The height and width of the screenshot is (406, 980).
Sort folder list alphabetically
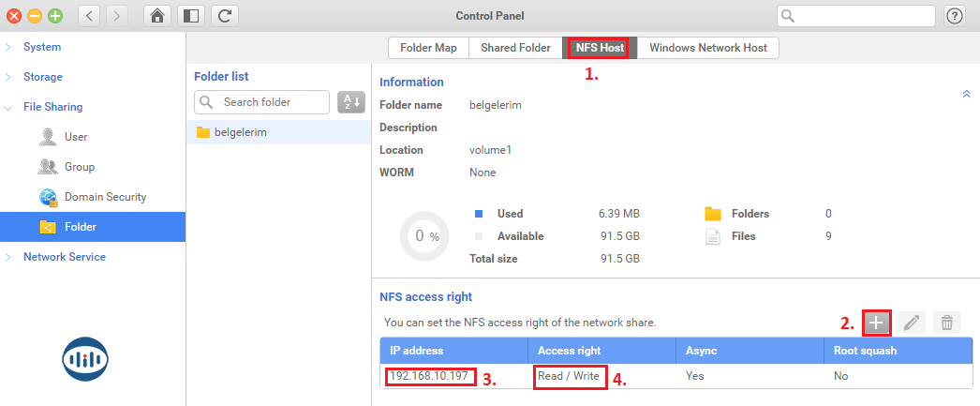click(351, 102)
